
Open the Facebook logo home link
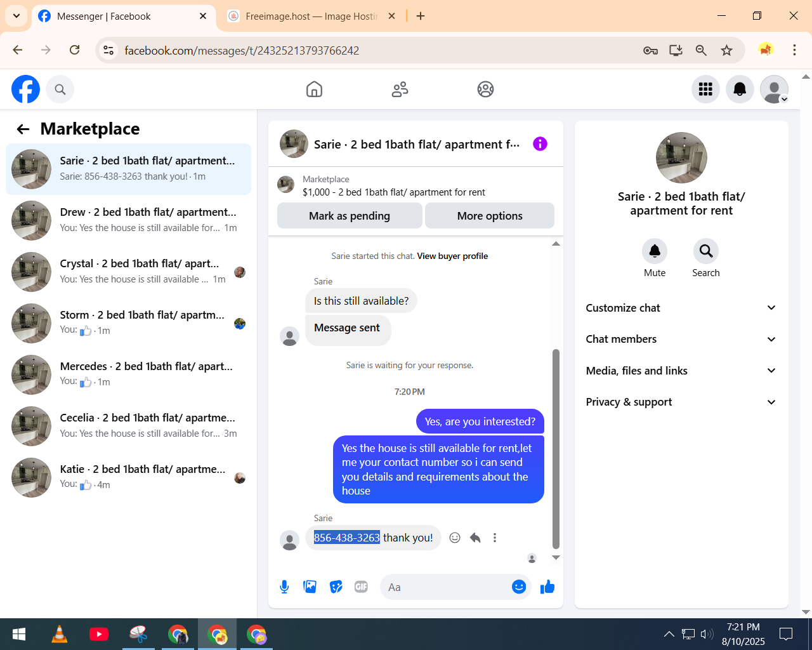(25, 90)
